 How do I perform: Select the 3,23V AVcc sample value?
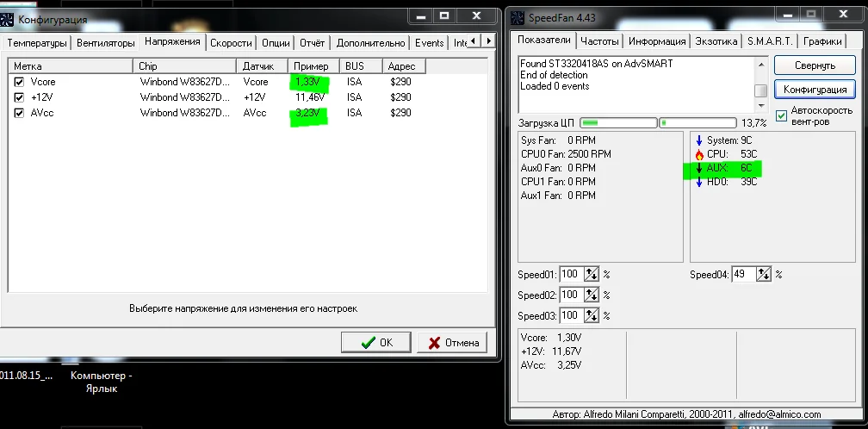307,113
